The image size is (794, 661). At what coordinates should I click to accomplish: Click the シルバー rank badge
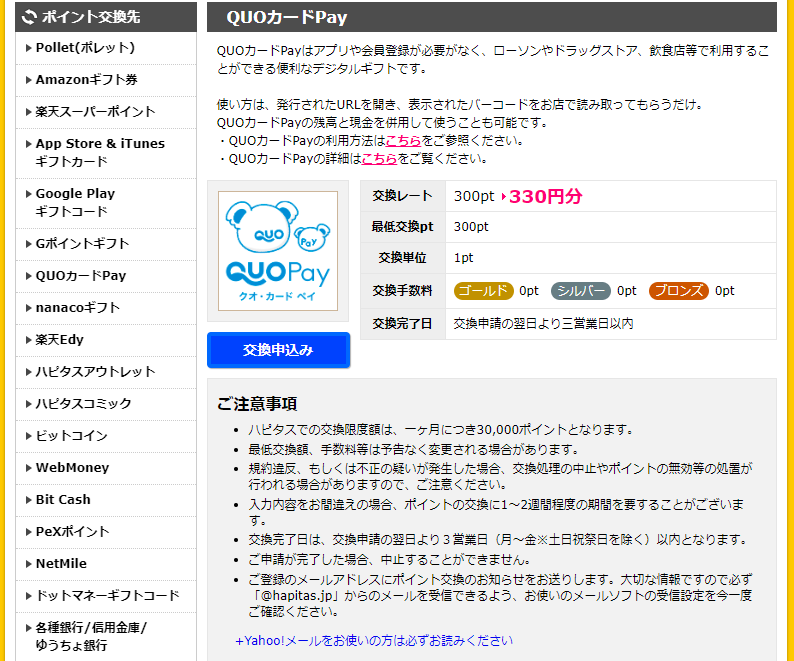(x=580, y=291)
